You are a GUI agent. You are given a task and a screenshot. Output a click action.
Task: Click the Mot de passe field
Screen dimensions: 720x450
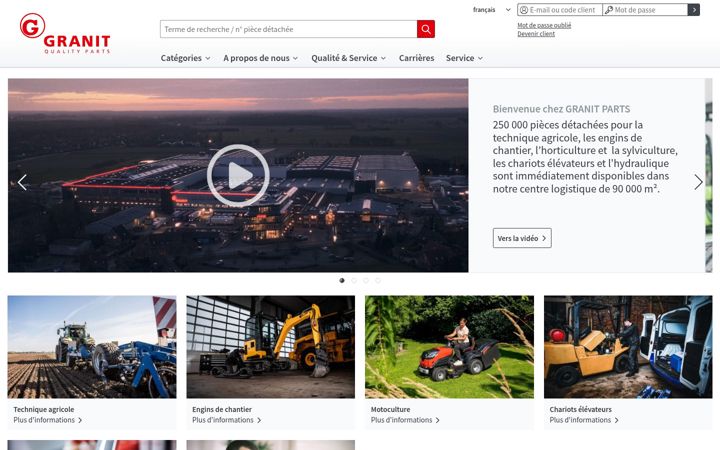point(645,10)
